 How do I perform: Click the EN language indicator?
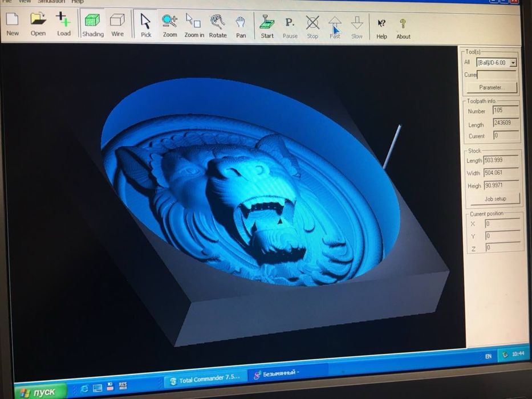[488, 356]
